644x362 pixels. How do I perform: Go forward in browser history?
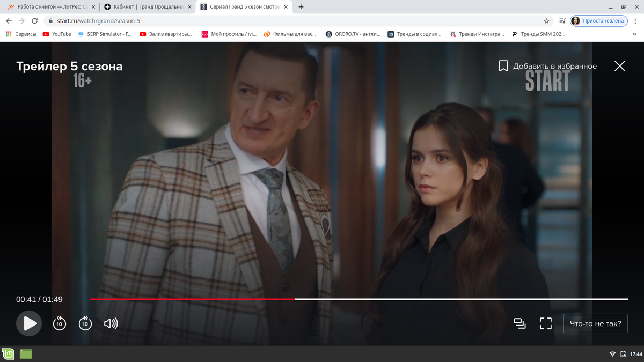tap(21, 21)
